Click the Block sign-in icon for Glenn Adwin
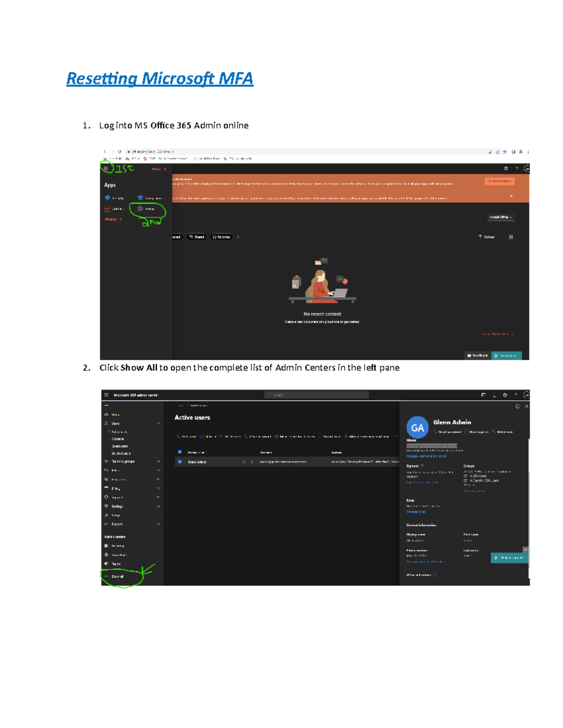563x728 pixels. [x=466, y=432]
